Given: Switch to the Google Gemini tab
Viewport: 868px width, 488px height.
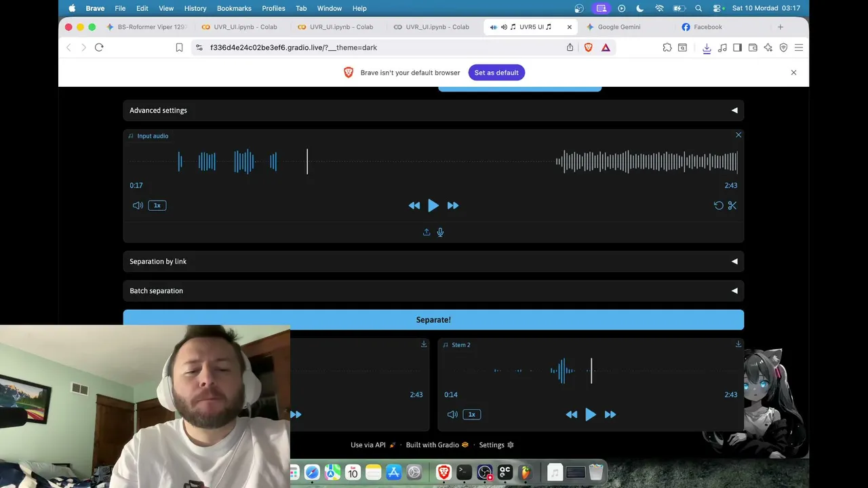Looking at the screenshot, I should pyautogui.click(x=618, y=27).
